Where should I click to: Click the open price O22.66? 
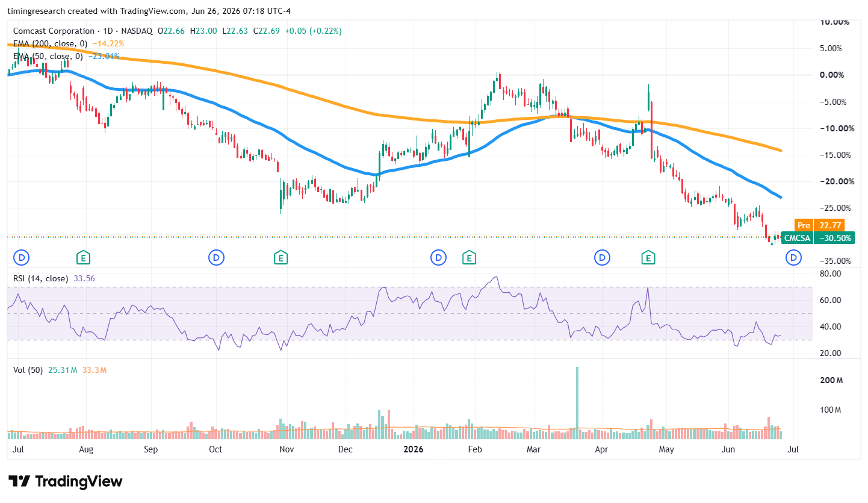click(x=171, y=31)
